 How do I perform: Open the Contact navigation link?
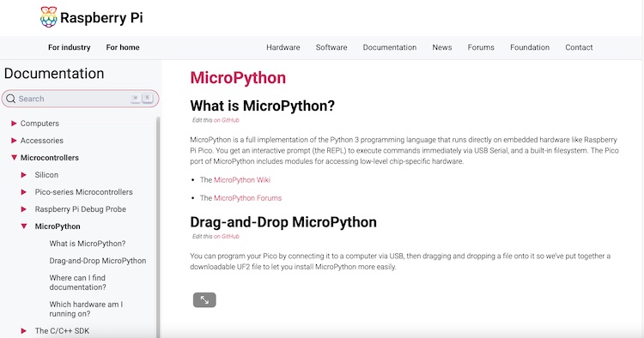(x=579, y=47)
